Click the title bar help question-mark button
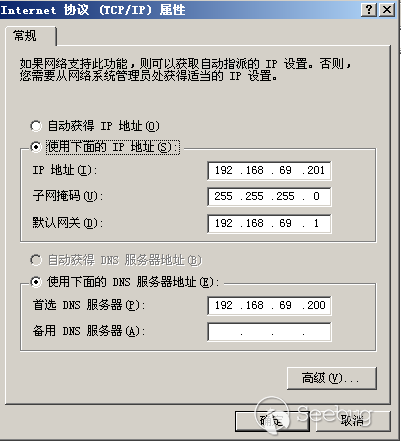 [369, 10]
